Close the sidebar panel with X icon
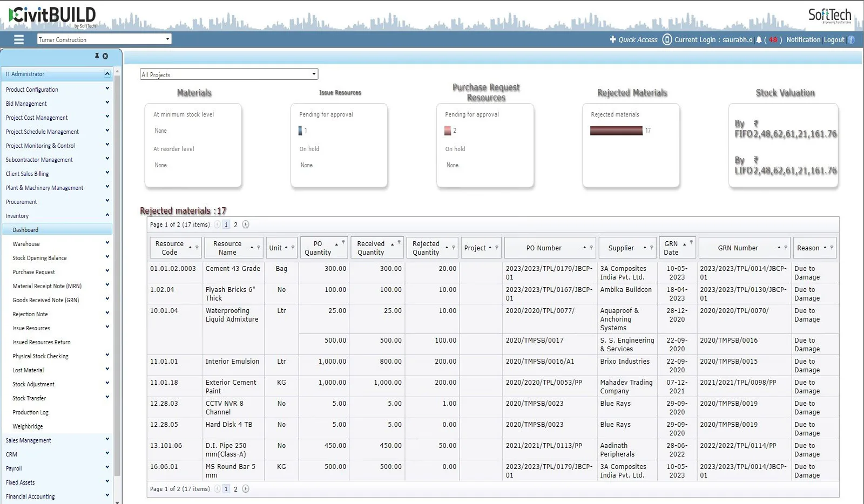Image resolution: width=864 pixels, height=504 pixels. [x=105, y=56]
